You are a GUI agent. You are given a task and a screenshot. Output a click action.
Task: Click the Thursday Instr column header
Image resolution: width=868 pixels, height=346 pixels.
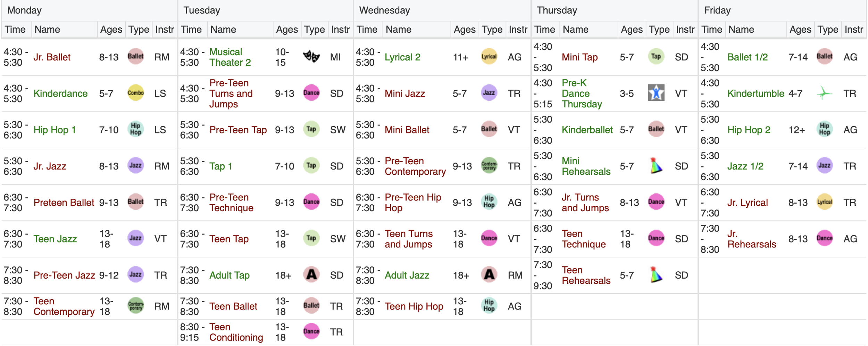coord(685,30)
